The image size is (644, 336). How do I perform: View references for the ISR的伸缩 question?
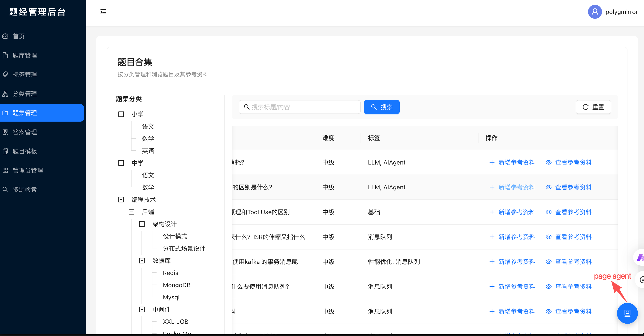pos(568,237)
